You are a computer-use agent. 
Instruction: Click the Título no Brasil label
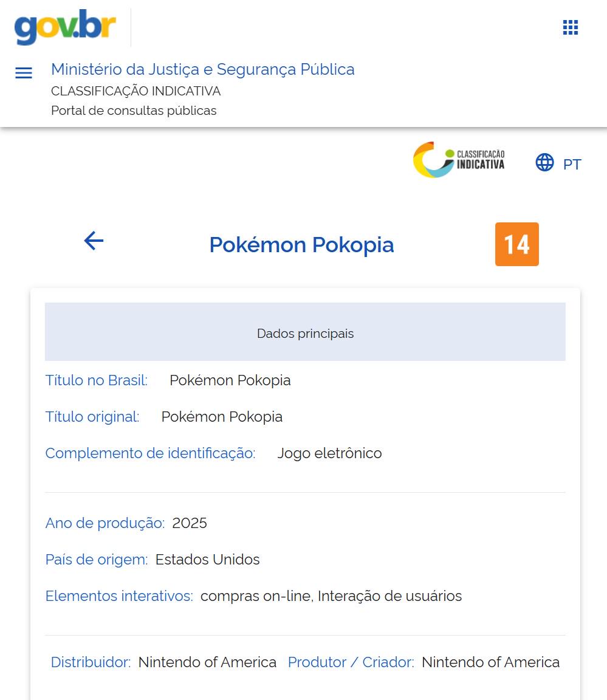97,380
